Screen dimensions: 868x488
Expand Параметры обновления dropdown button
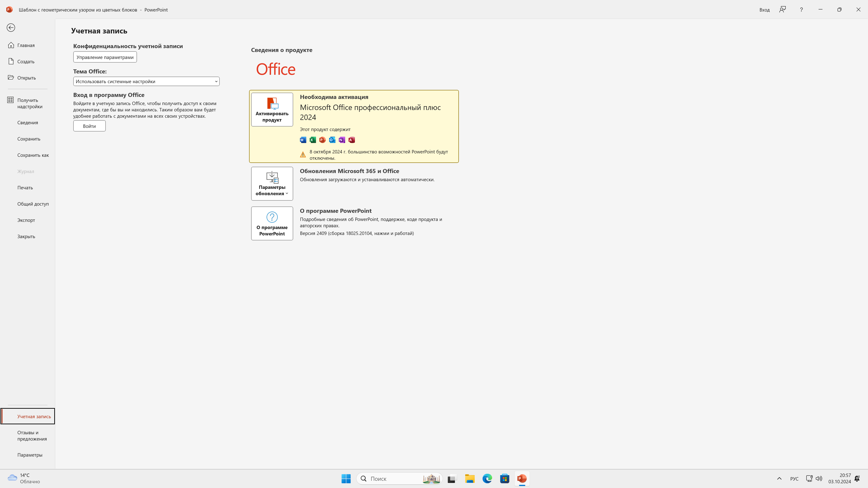coord(272,183)
